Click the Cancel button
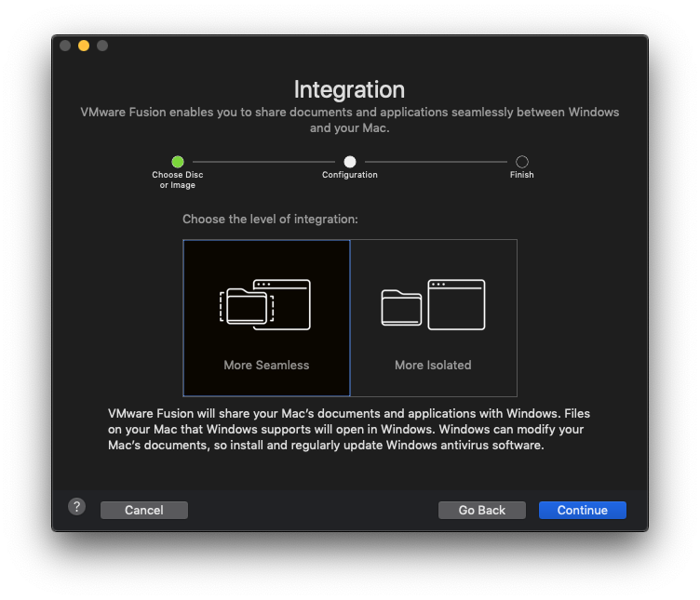The height and width of the screenshot is (600, 700). (x=144, y=510)
